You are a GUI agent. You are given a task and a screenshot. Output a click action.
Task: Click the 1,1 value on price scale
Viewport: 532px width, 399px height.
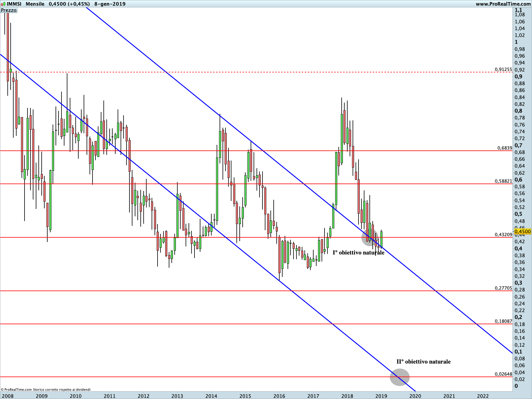[x=518, y=10]
